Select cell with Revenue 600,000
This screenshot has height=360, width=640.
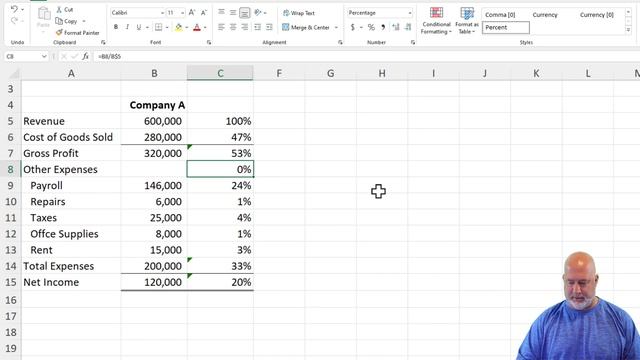pyautogui.click(x=154, y=121)
